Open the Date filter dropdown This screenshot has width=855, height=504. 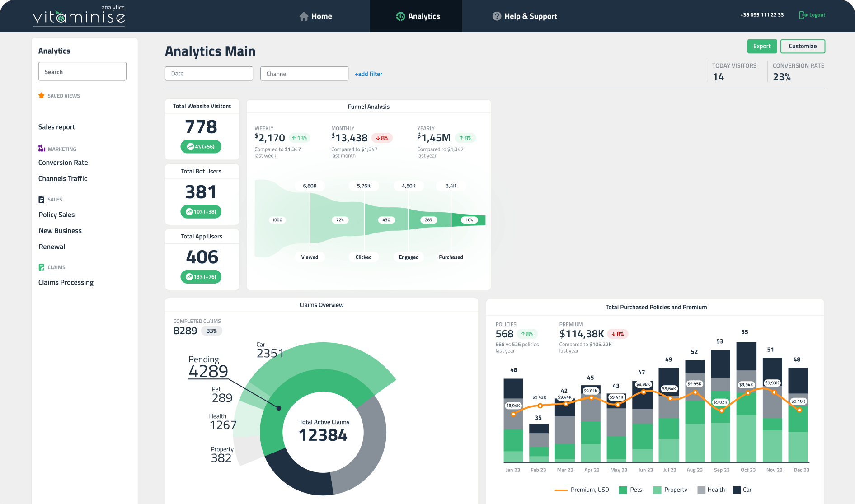pyautogui.click(x=209, y=74)
